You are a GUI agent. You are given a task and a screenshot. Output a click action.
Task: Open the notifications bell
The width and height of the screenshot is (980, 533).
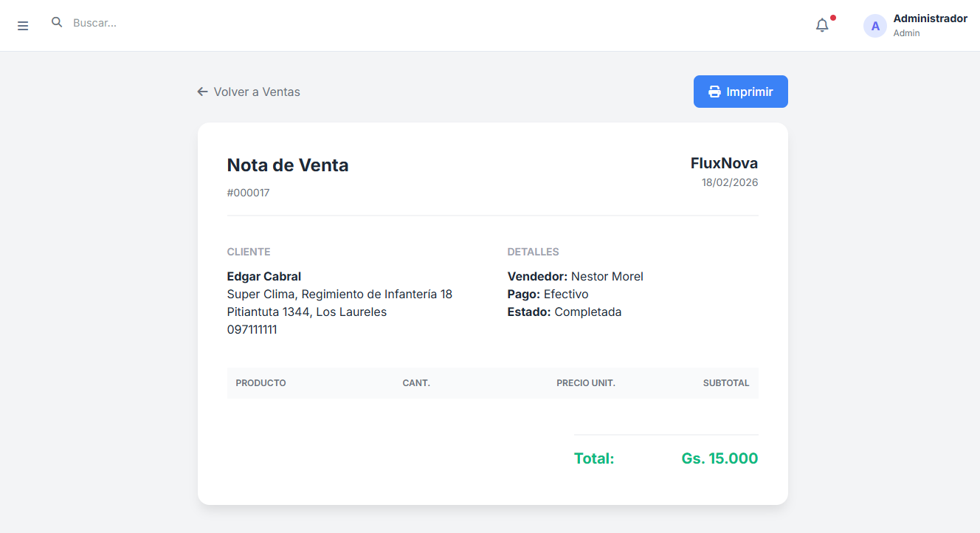click(822, 26)
